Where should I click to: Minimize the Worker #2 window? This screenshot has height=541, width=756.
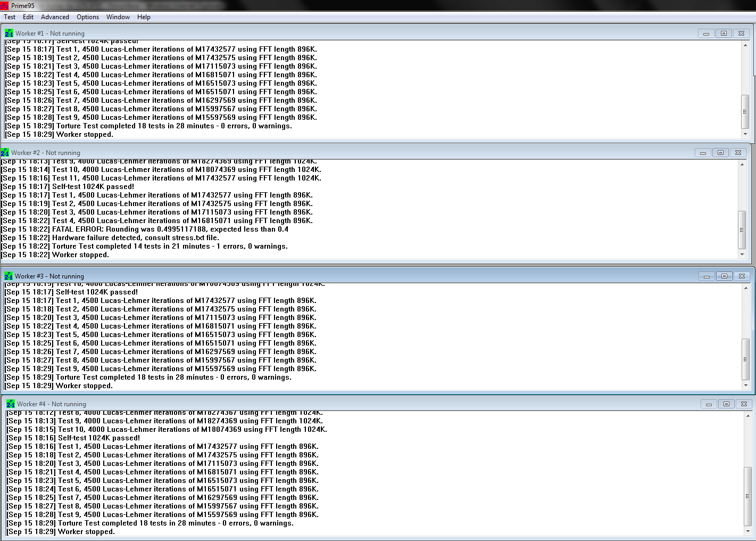(703, 152)
